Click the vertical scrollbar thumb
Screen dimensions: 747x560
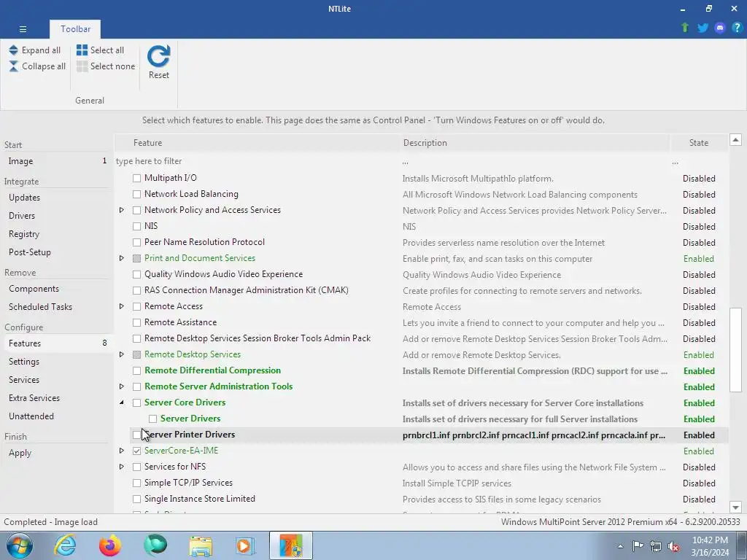(x=735, y=350)
